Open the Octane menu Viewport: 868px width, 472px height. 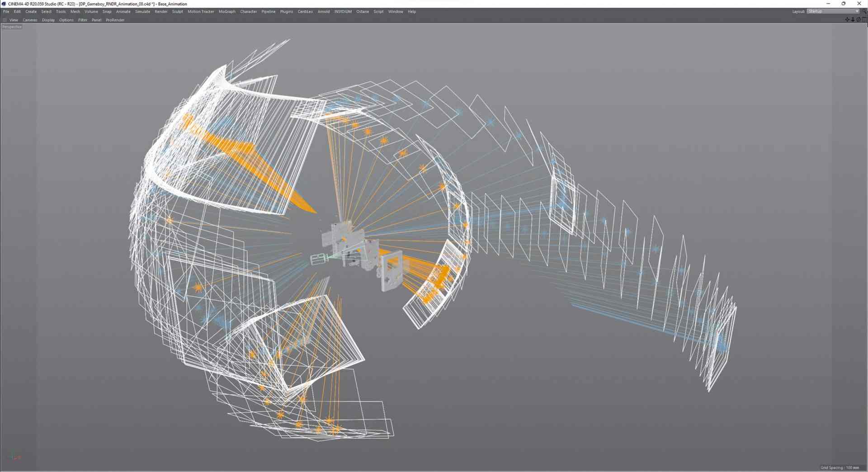click(x=362, y=11)
